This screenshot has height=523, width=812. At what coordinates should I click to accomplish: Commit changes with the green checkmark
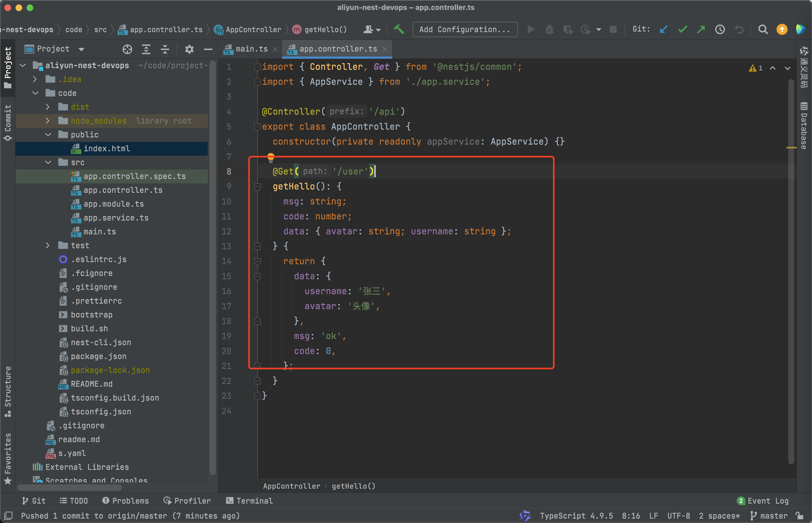click(x=682, y=30)
